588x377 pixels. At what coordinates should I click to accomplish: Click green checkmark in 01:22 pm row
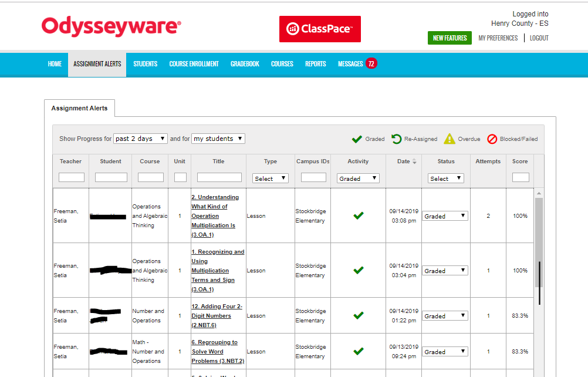pos(359,315)
